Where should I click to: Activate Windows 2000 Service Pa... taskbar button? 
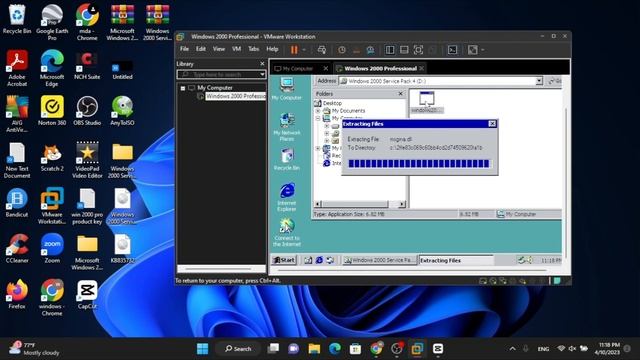[x=380, y=260]
